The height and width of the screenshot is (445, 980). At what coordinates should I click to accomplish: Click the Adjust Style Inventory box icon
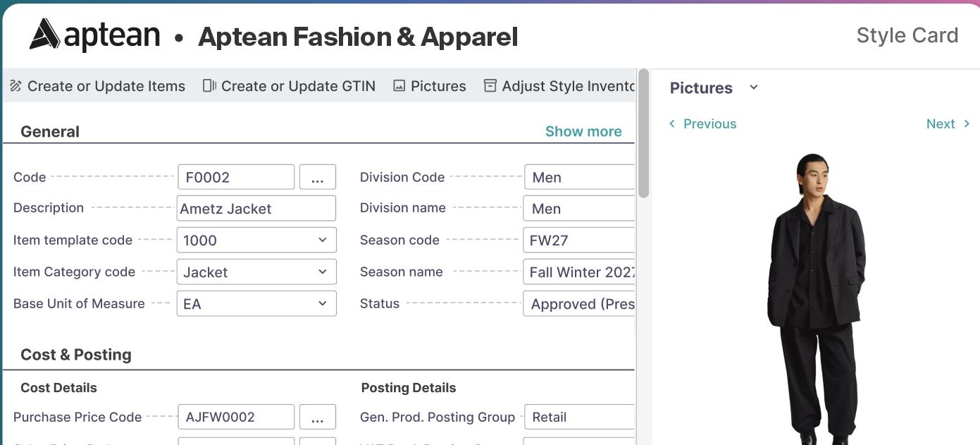click(x=490, y=86)
